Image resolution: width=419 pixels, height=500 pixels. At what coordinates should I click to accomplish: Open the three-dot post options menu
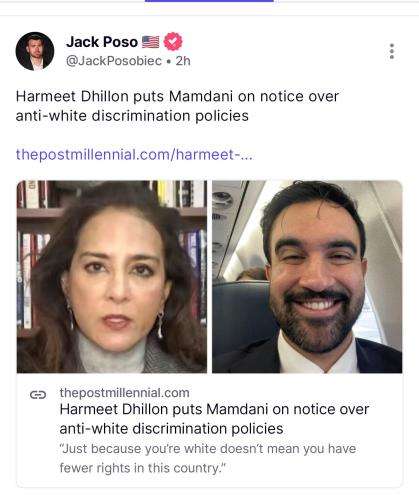click(x=392, y=51)
